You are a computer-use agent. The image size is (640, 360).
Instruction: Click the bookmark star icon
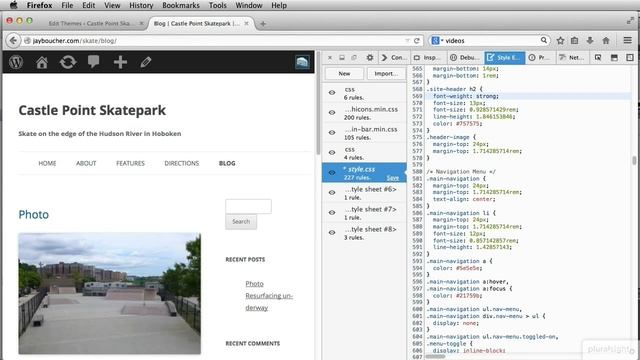click(x=560, y=40)
